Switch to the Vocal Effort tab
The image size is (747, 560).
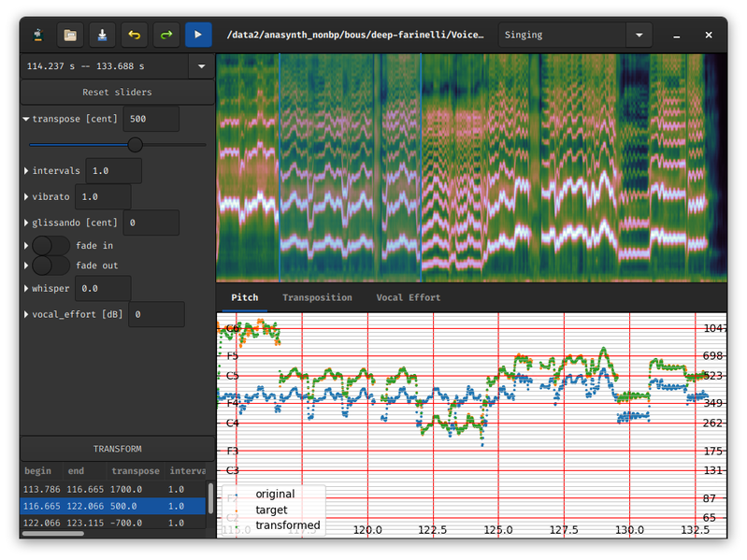click(409, 297)
